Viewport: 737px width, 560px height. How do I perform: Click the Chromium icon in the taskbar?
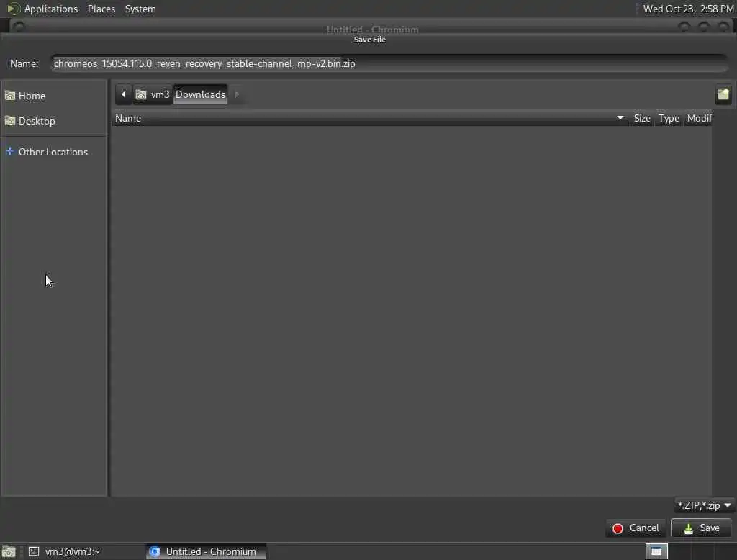pyautogui.click(x=155, y=551)
